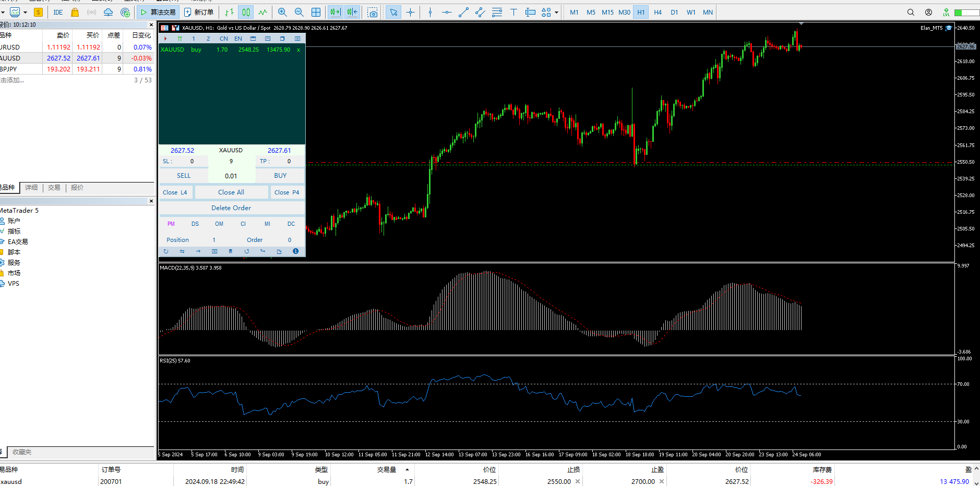Select the D1 timeframe
The image size is (980, 486).
coord(674,12)
